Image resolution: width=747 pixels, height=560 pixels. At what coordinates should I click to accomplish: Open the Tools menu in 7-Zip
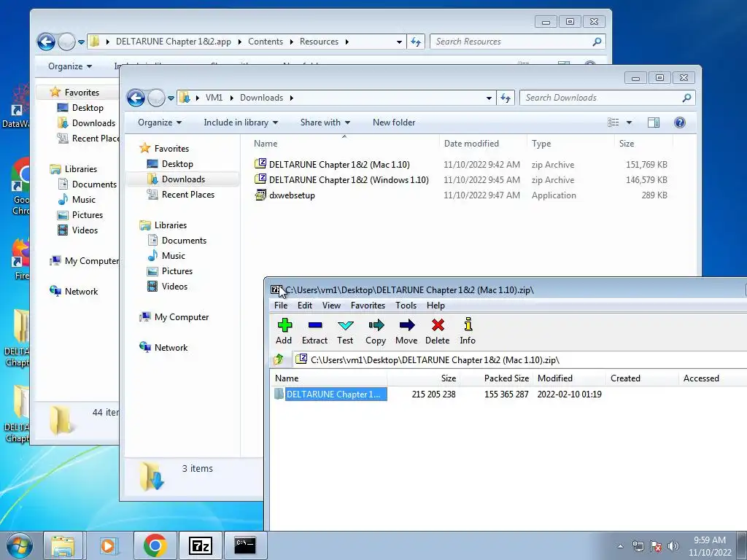[406, 306]
